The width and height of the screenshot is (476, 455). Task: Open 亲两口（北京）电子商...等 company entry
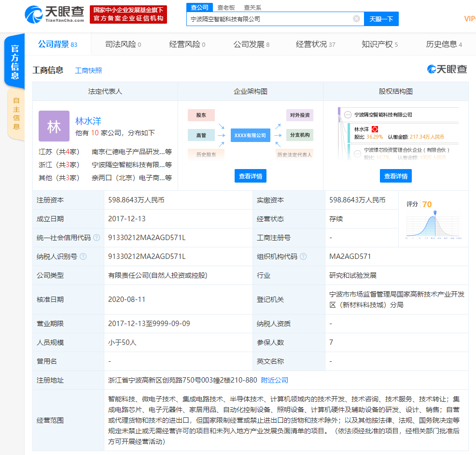(x=132, y=178)
